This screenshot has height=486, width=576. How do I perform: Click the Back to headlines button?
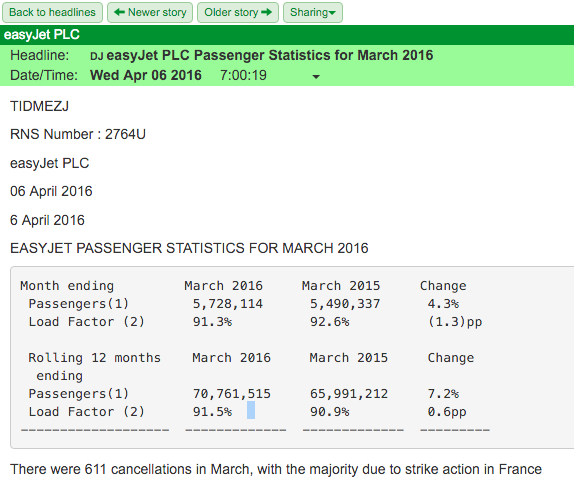tap(52, 12)
